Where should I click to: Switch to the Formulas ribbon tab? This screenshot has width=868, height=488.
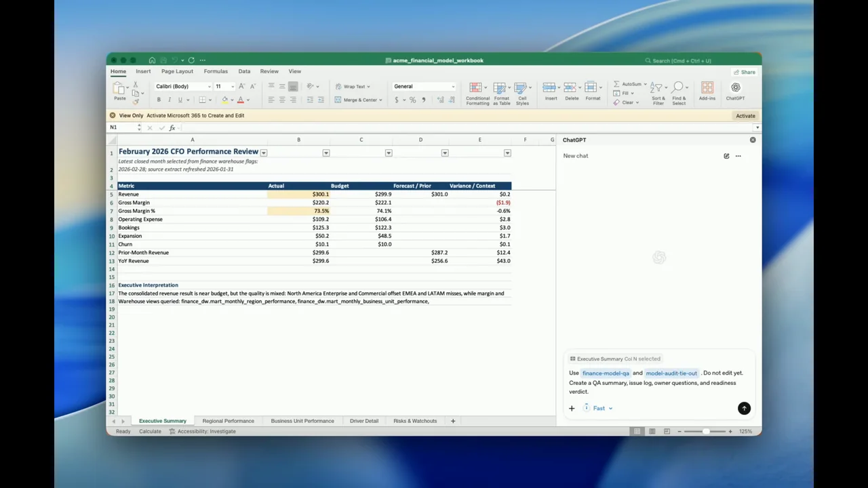(216, 71)
